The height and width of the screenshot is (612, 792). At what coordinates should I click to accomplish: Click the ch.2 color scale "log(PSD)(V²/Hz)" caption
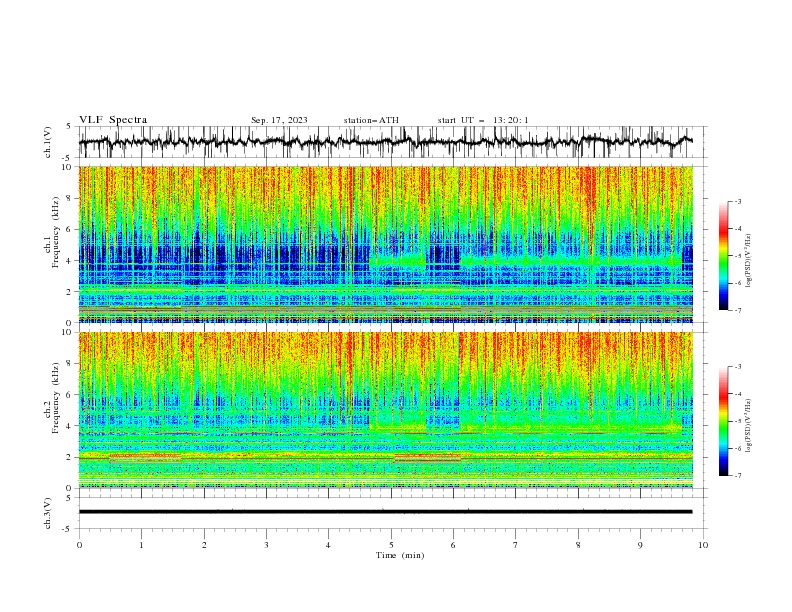748,425
